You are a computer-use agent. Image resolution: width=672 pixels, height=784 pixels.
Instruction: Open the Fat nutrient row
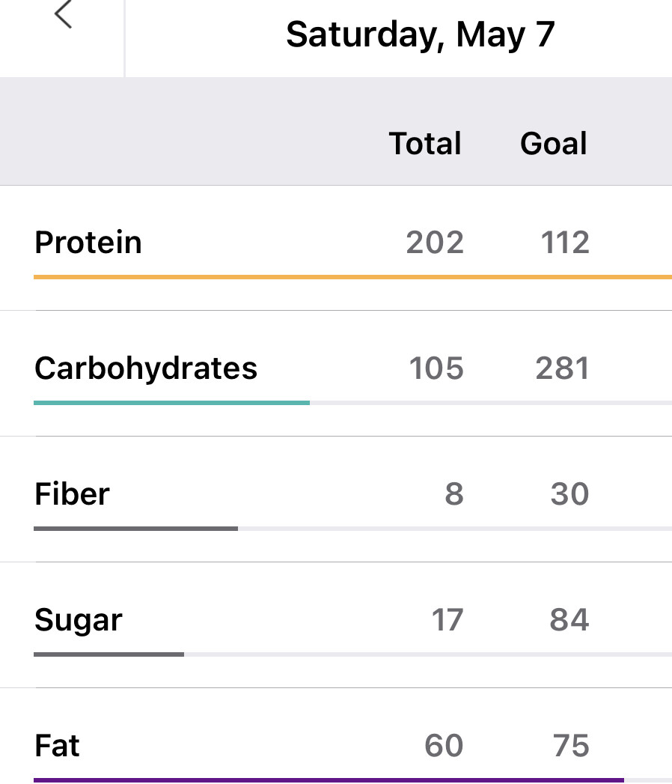57,746
